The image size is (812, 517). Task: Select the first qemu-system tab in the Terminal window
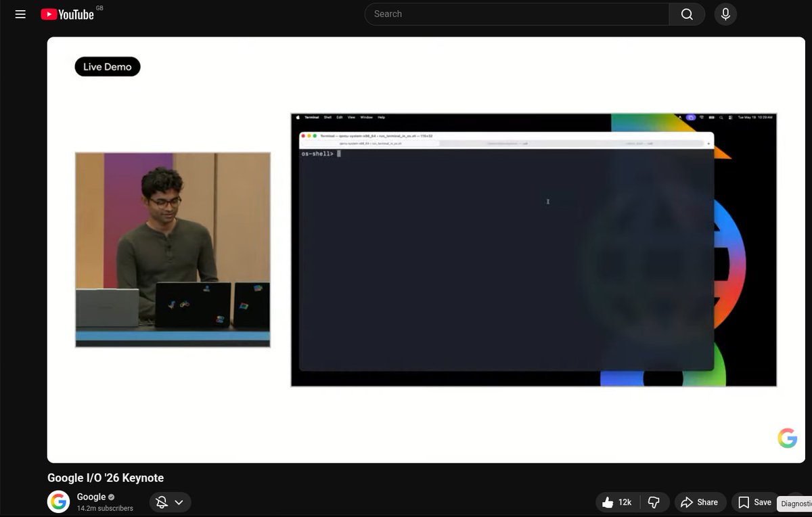point(370,143)
